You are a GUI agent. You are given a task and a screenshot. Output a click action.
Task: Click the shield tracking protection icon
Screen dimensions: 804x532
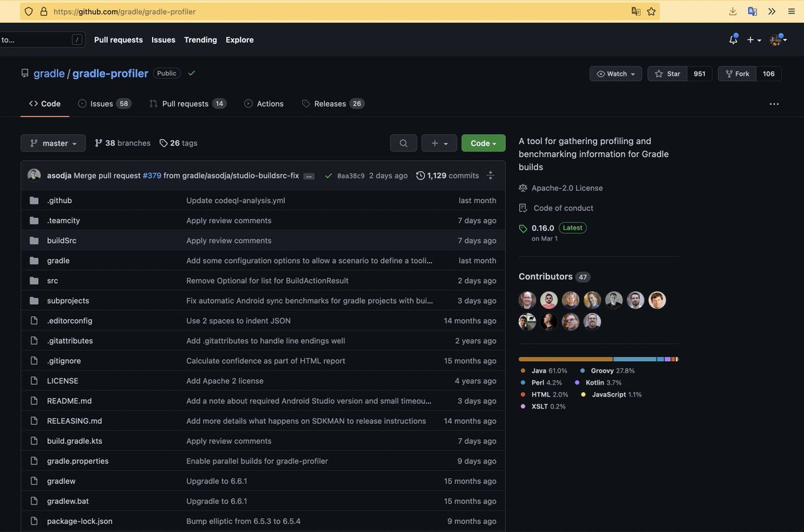27,11
